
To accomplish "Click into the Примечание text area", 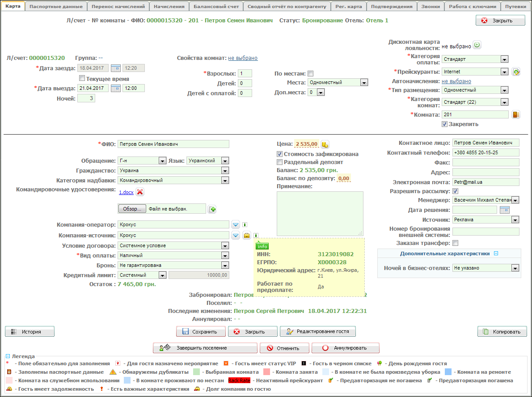I will [x=320, y=213].
